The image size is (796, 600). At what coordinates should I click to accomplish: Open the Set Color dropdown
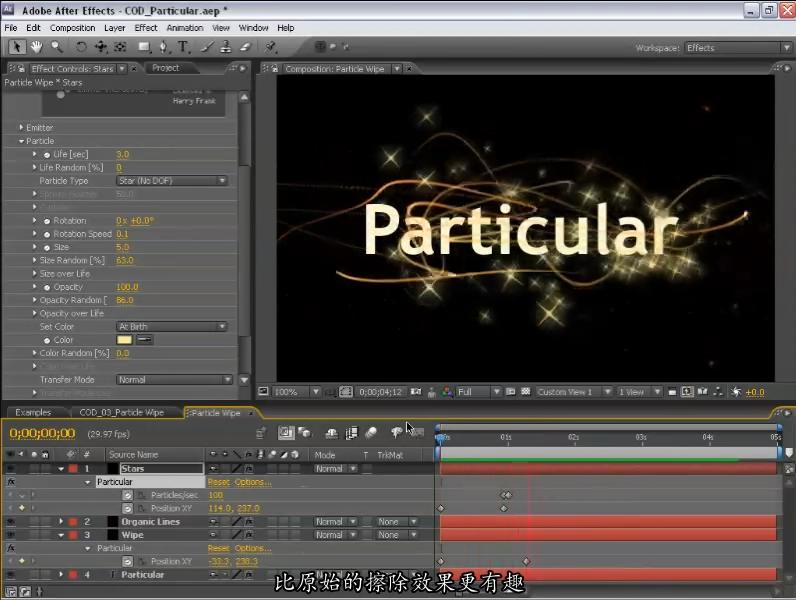pyautogui.click(x=172, y=326)
